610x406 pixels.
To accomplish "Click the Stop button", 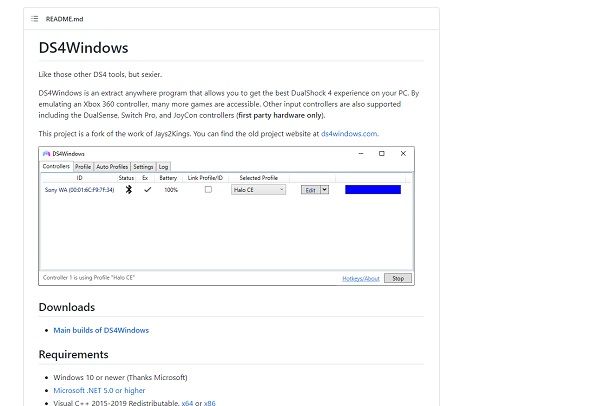I will [398, 278].
